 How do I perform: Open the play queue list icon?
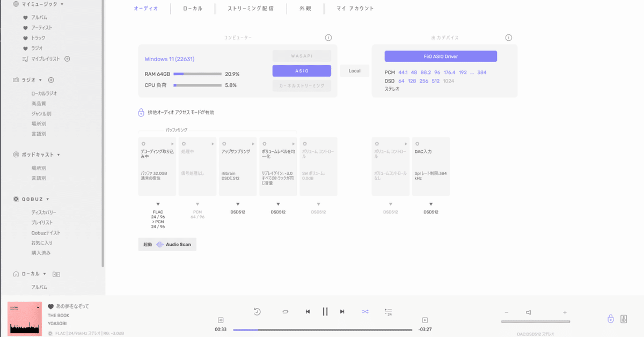[x=387, y=311]
